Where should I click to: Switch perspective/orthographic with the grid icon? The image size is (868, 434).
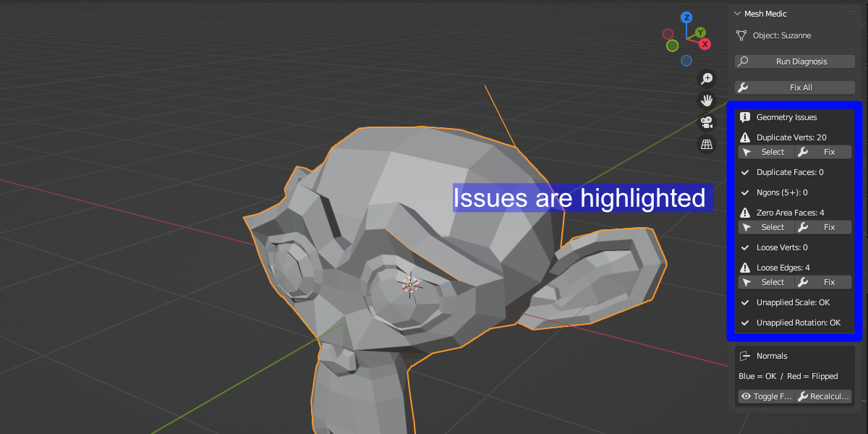coord(707,144)
